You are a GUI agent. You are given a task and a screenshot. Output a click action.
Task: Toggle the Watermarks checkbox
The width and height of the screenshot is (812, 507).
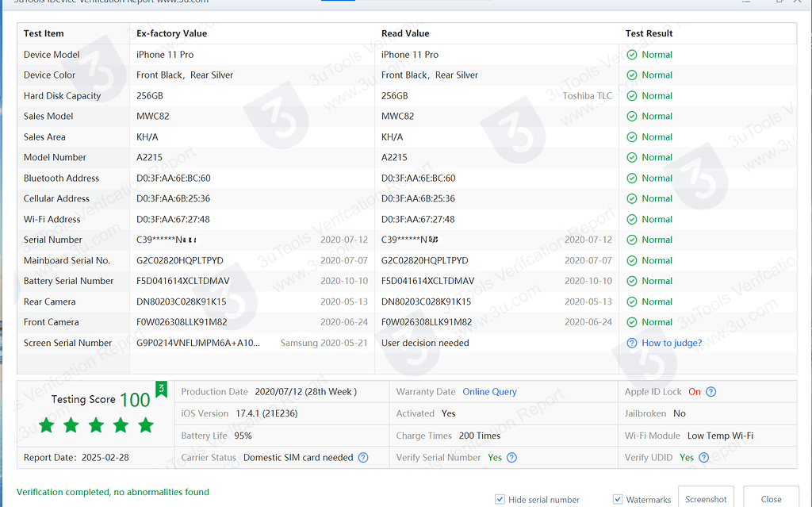pos(617,499)
